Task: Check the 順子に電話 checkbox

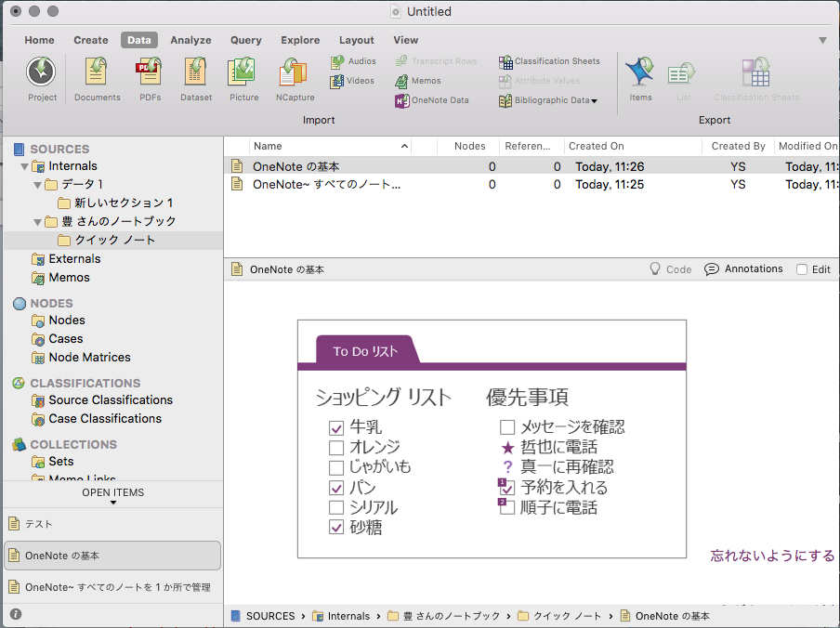Action: tap(506, 507)
